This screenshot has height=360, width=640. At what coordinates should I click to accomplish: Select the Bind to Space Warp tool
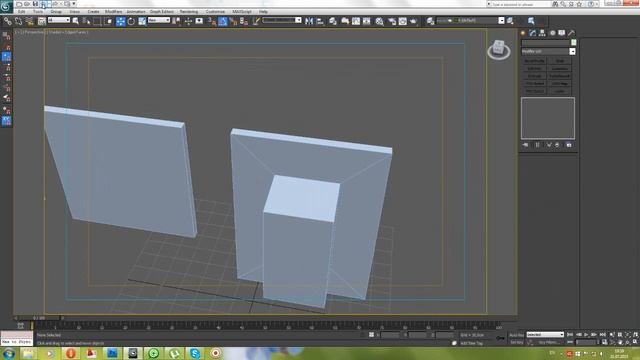point(29,21)
